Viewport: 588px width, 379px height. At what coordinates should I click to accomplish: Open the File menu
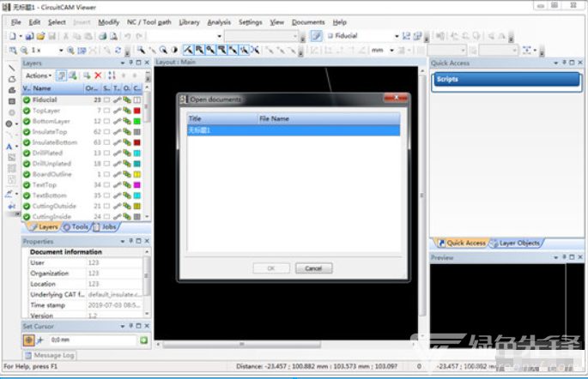(x=15, y=22)
